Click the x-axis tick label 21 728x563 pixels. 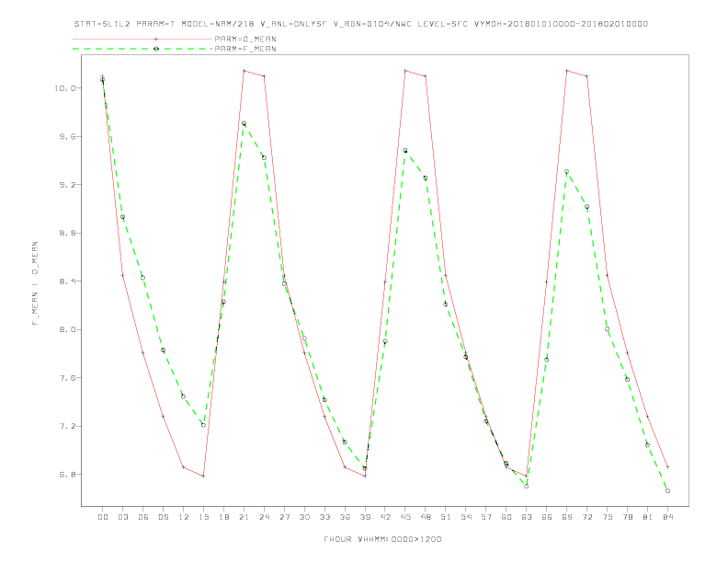[x=244, y=517]
